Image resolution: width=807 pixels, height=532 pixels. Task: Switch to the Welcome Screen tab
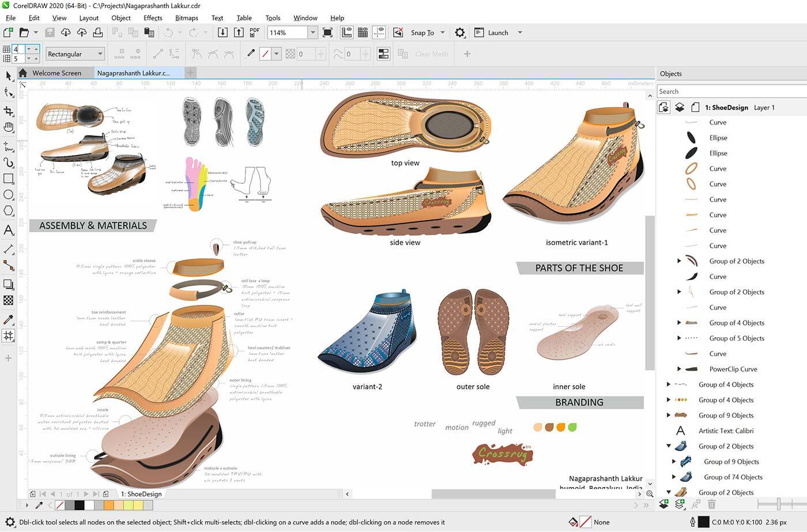click(56, 73)
